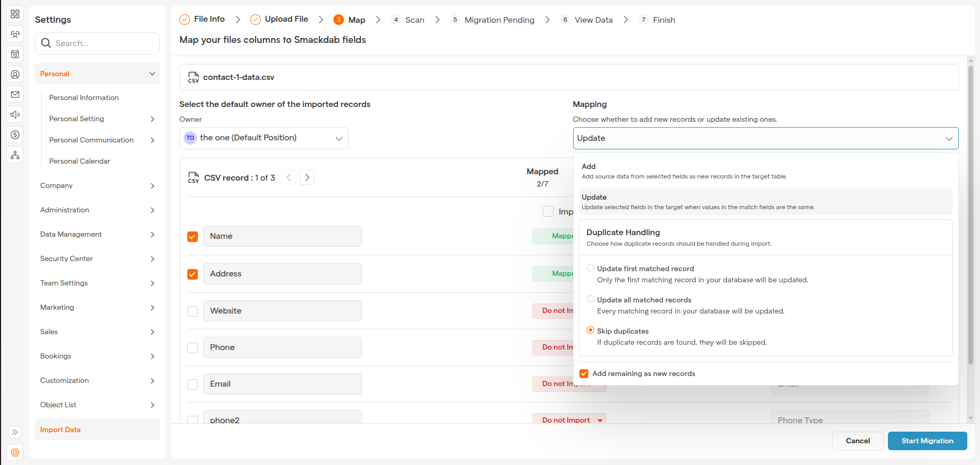Open the dollar sign sales icon
980x465 pixels.
click(15, 135)
